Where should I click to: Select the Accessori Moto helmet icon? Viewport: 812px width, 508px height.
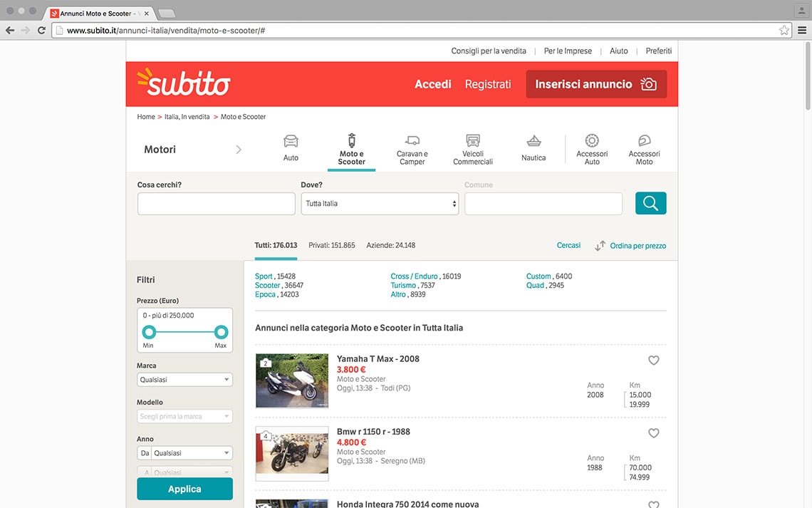click(644, 140)
